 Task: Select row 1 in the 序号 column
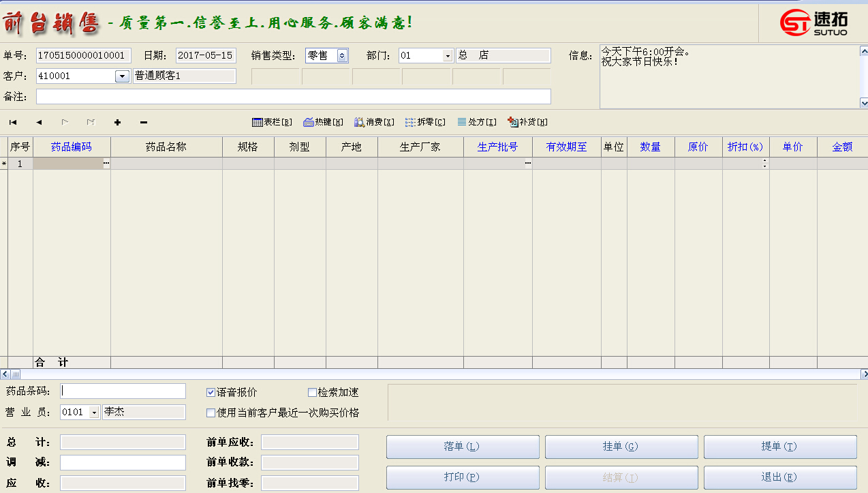20,164
